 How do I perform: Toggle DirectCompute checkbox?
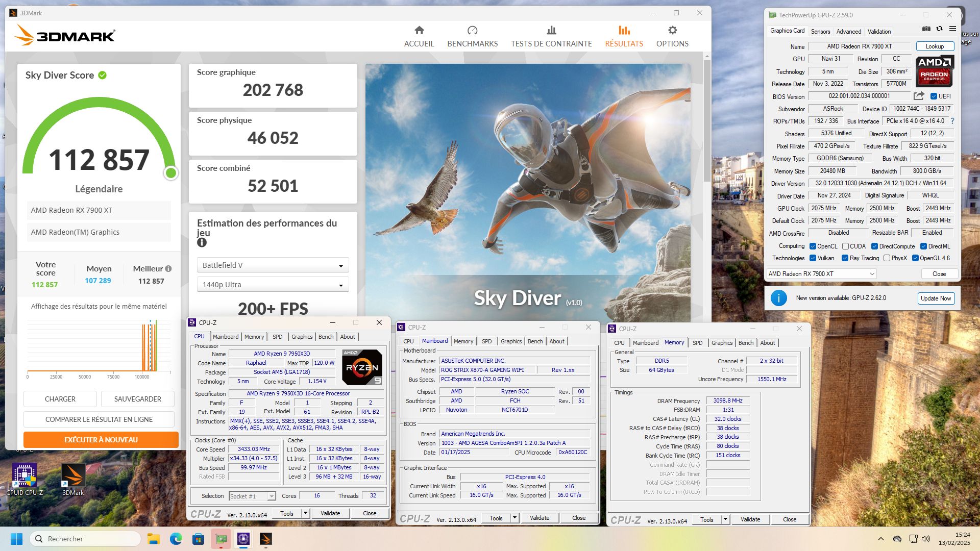(874, 246)
